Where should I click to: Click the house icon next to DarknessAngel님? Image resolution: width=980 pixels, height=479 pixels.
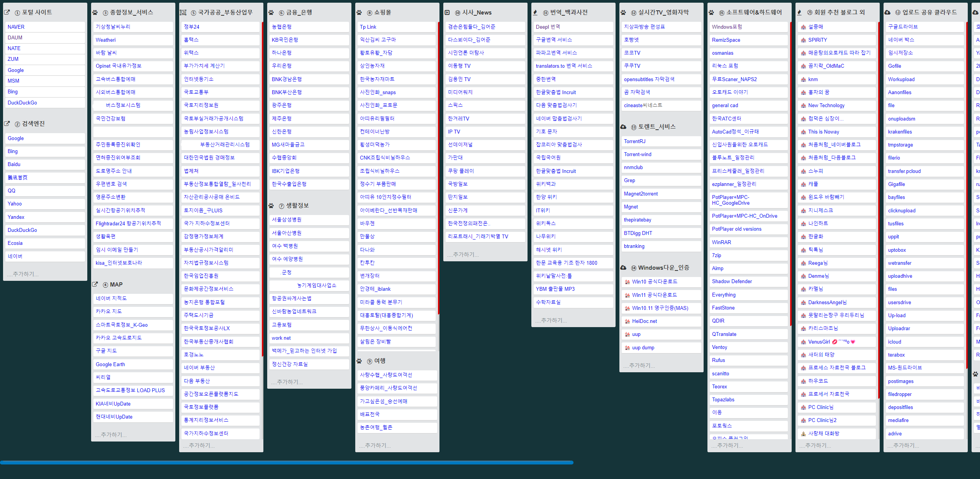click(x=804, y=302)
